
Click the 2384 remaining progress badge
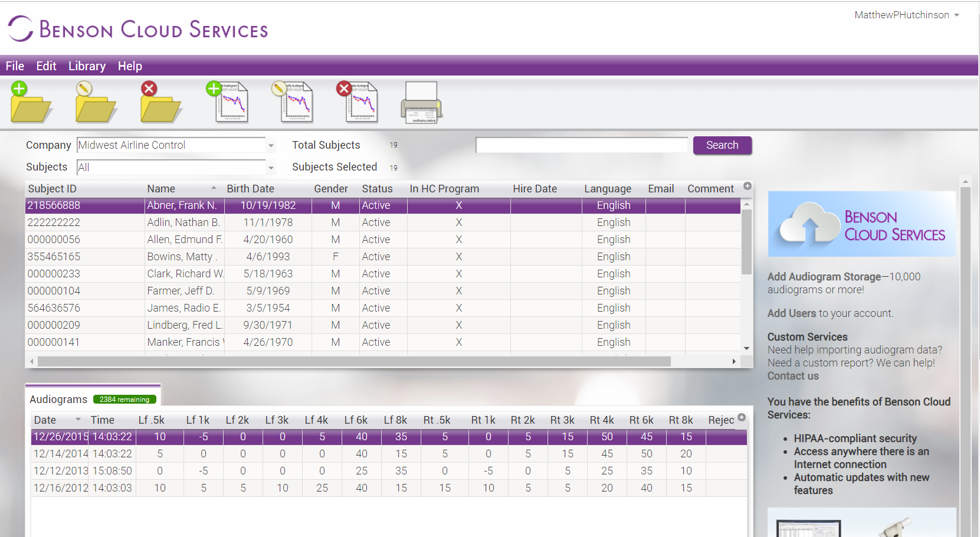click(x=125, y=399)
